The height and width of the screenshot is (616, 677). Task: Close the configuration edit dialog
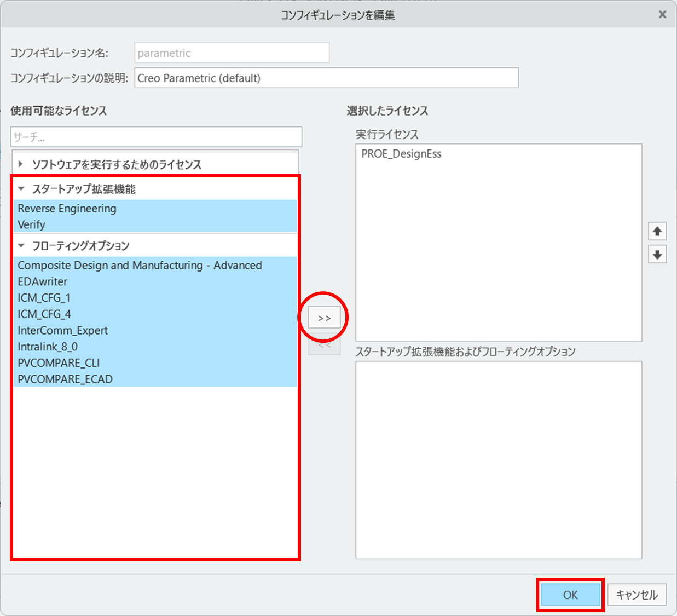click(662, 15)
